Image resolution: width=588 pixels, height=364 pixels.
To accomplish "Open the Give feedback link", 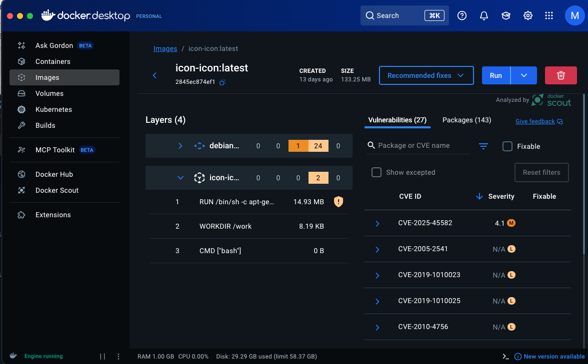I will pos(539,121).
